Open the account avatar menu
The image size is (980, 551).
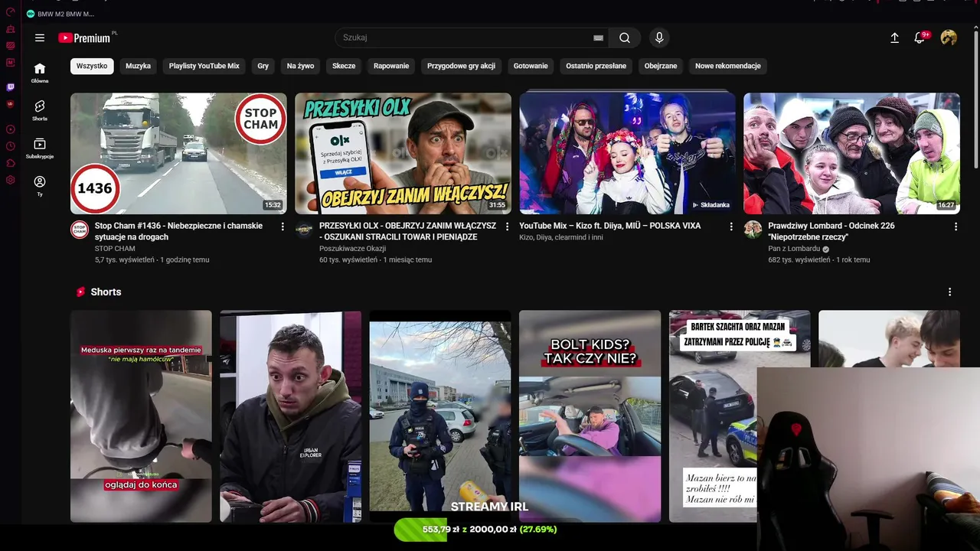coord(949,37)
